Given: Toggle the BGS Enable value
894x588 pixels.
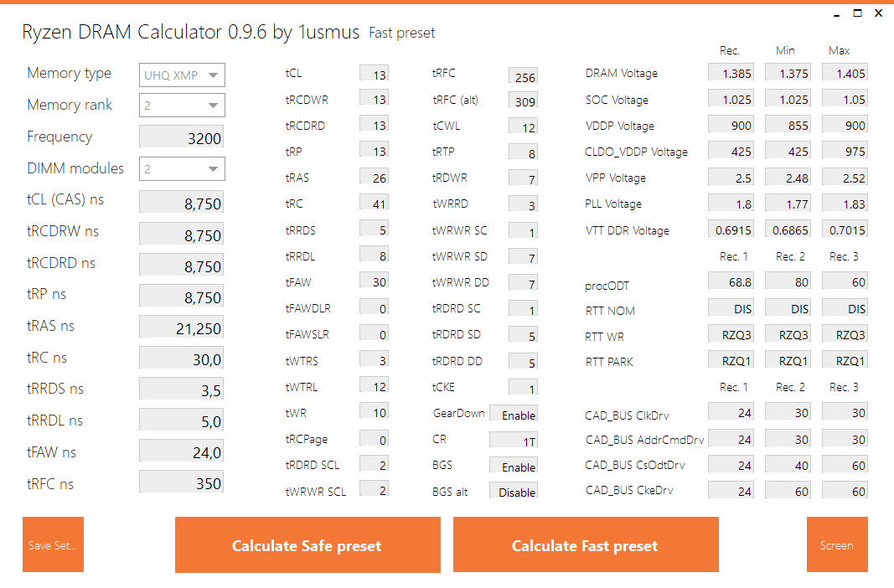Looking at the screenshot, I should [x=514, y=467].
